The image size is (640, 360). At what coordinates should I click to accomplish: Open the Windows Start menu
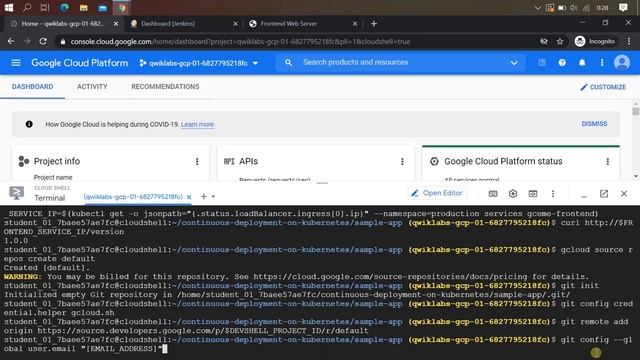tap(9, 7)
